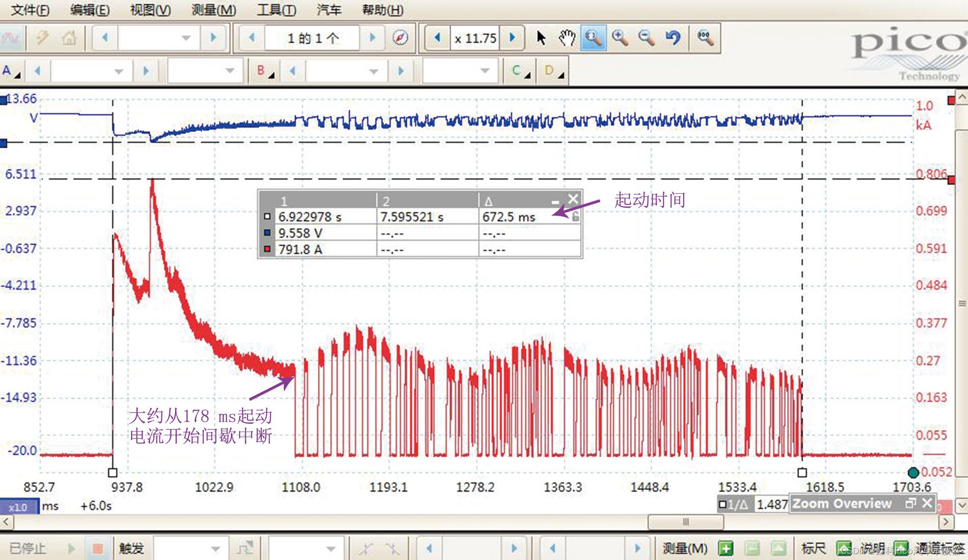This screenshot has height=560, width=968.
Task: Open channel A options dropdown
Action: pyautogui.click(x=12, y=71)
